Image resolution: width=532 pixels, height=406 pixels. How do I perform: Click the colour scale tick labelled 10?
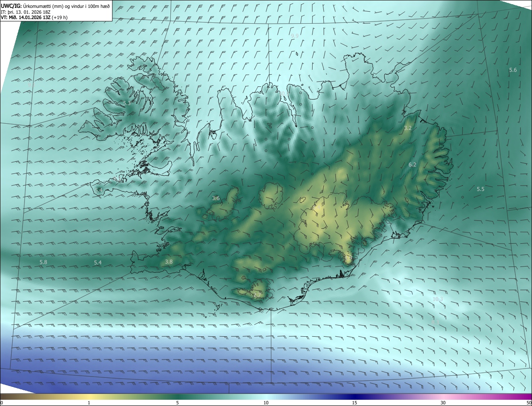pos(266,403)
